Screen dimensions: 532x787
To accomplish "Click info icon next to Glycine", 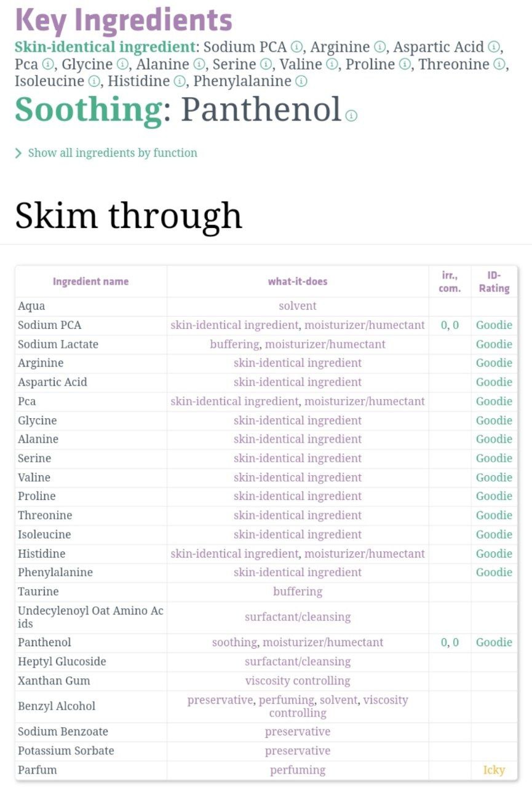I will (x=123, y=65).
